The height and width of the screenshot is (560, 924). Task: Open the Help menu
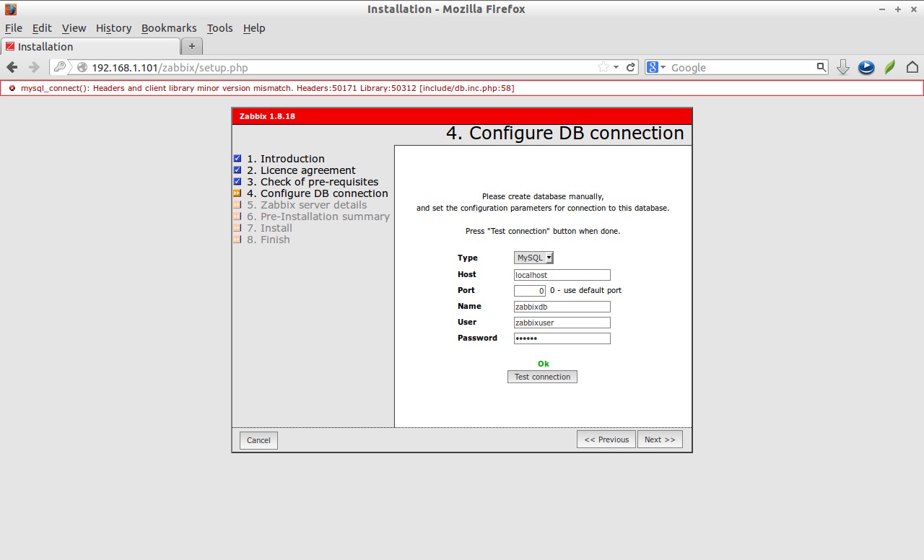pos(254,28)
